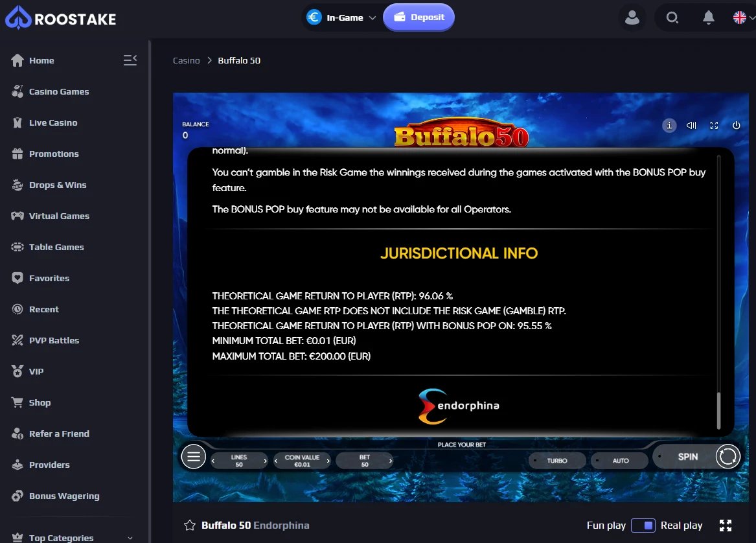
Task: Click the Roostake logo
Action: coord(61,18)
